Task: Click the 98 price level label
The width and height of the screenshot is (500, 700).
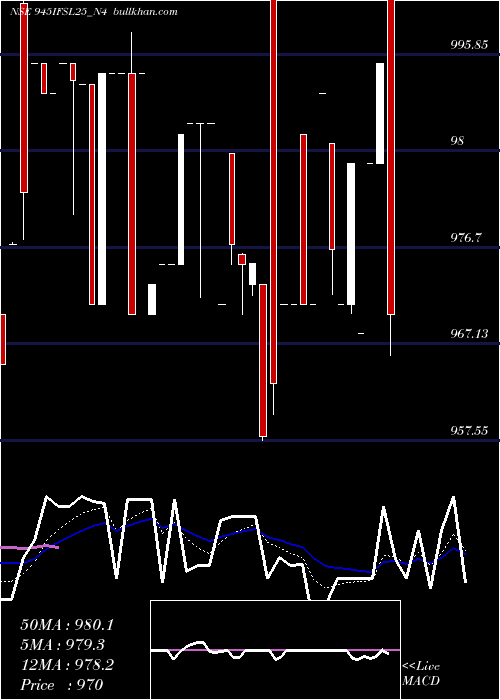Action: tap(457, 141)
